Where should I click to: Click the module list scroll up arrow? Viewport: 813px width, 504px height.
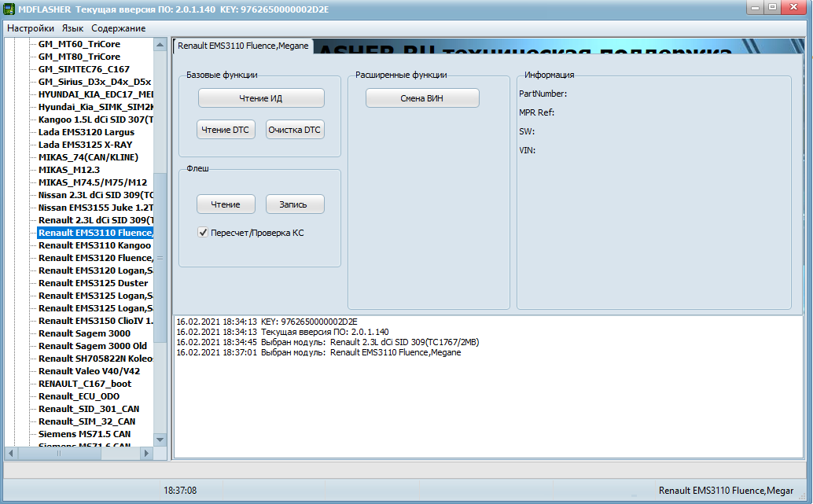160,45
